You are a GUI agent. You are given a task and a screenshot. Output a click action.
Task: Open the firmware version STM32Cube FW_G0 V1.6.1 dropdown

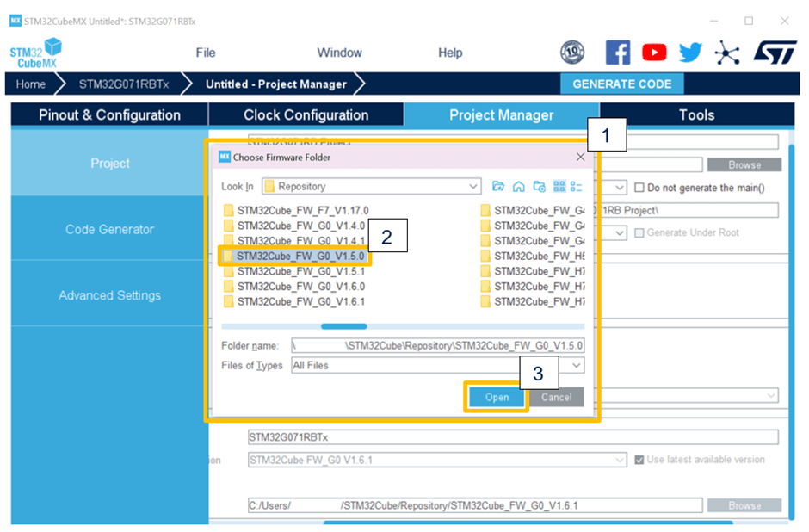pyautogui.click(x=619, y=460)
